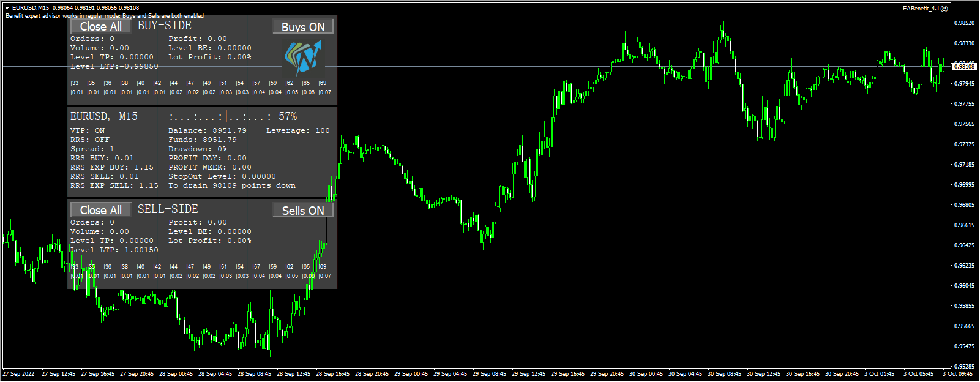Viewport: 980px width, 382px height.
Task: Click Level BE: 0.00000 in the SELL-SIDE panel
Action: pyautogui.click(x=210, y=231)
